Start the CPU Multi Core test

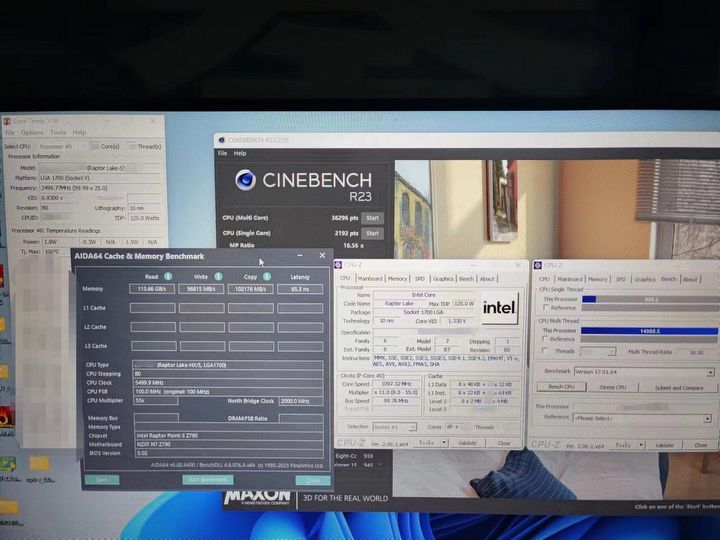click(372, 217)
